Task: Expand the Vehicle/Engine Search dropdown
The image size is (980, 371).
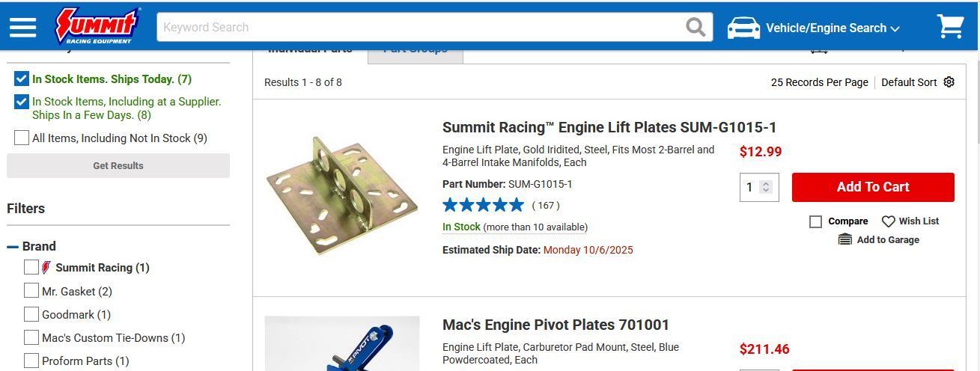Action: click(x=833, y=28)
